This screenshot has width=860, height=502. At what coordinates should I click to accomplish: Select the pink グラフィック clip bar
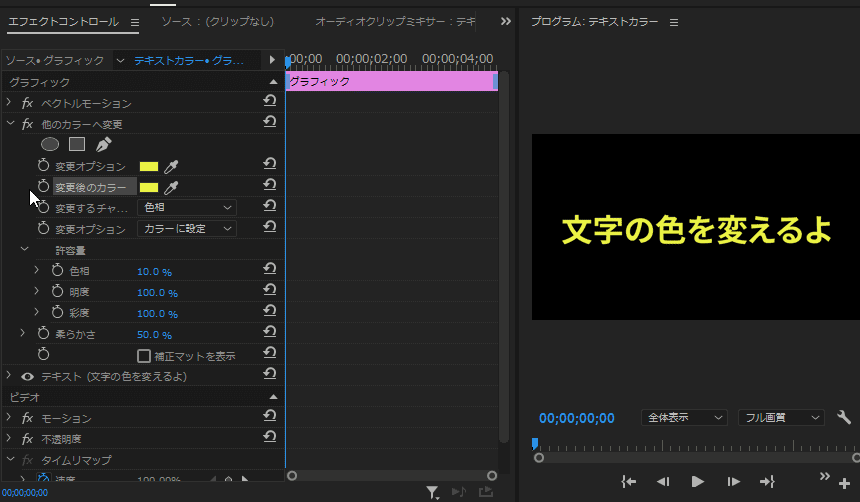(x=392, y=81)
